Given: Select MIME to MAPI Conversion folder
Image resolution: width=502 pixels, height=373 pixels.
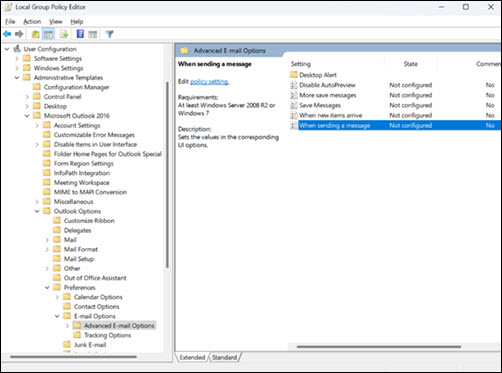Looking at the screenshot, I should (x=90, y=192).
